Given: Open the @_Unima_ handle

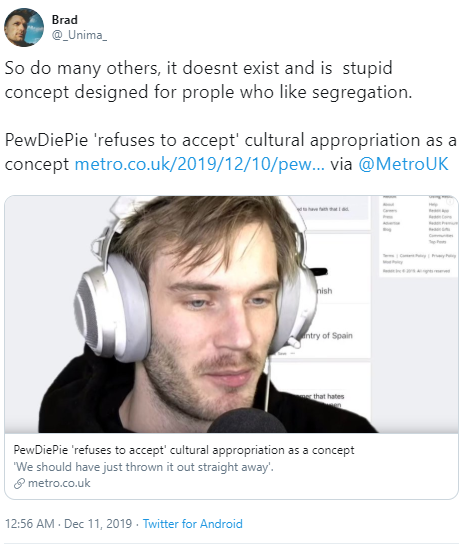Looking at the screenshot, I should [x=79, y=35].
